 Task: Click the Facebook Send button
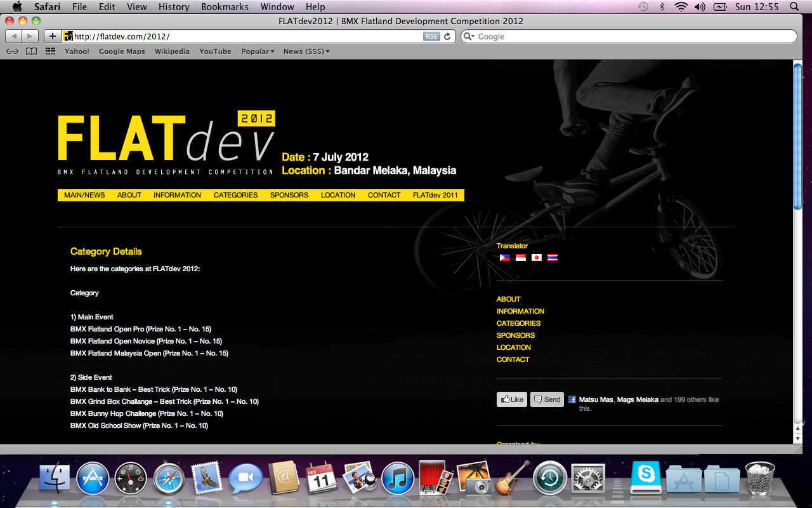[547, 399]
